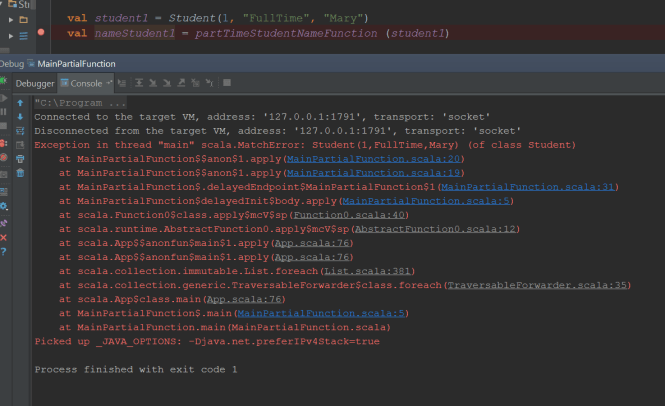665x406 pixels.
Task: Click the Resume Program play icon
Action: point(3,98)
